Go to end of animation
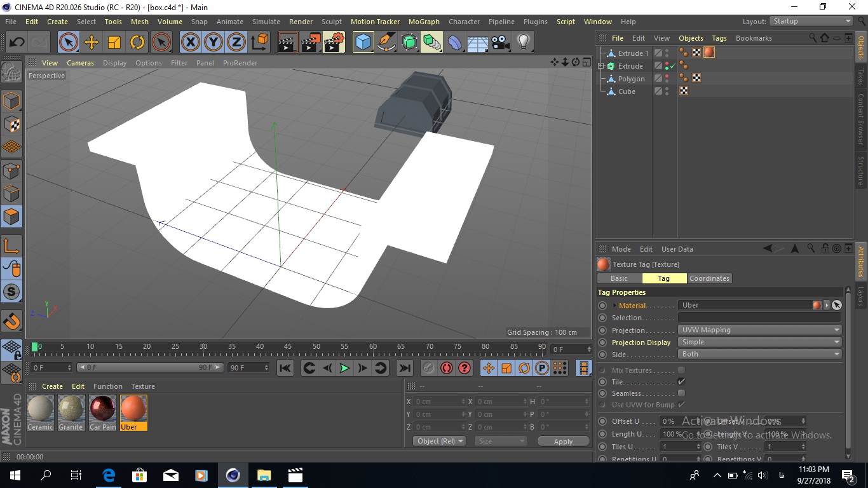Screen dimensions: 868x488 (x=404, y=368)
